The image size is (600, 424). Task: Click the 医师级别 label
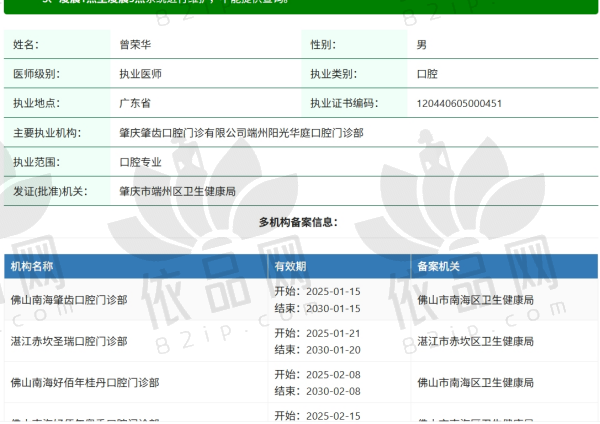point(36,74)
